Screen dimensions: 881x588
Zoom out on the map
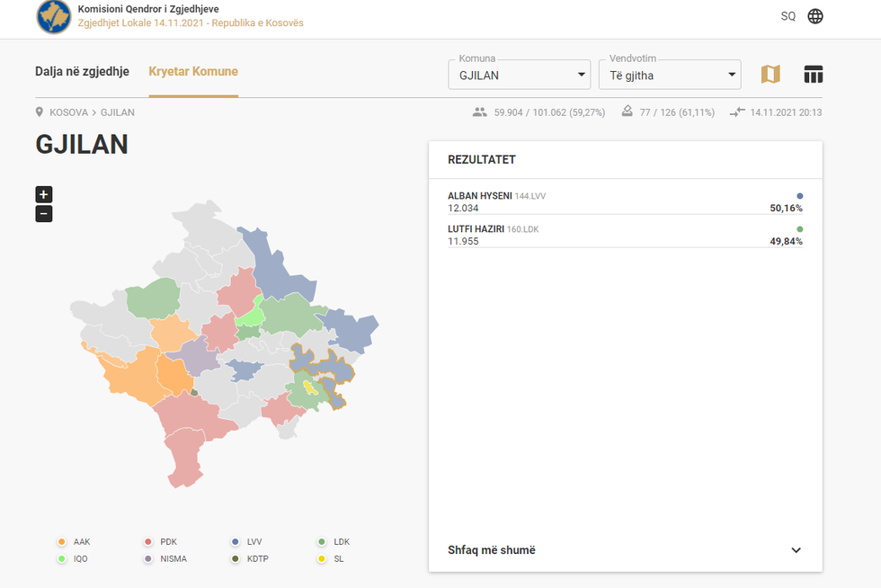coord(44,214)
